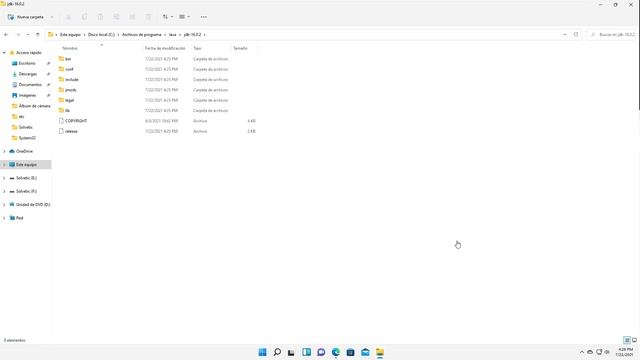The width and height of the screenshot is (640, 360).
Task: Open the View layout options dropdown
Action: pos(184,17)
